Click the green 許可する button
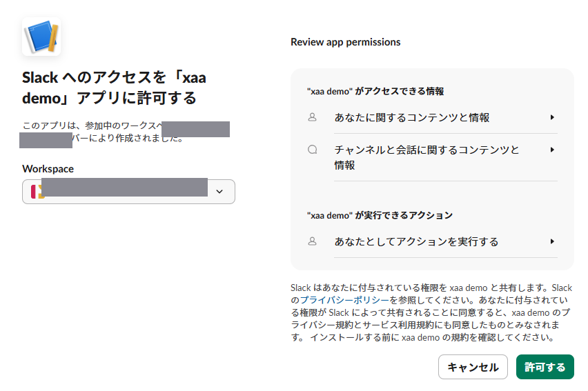 (x=545, y=367)
